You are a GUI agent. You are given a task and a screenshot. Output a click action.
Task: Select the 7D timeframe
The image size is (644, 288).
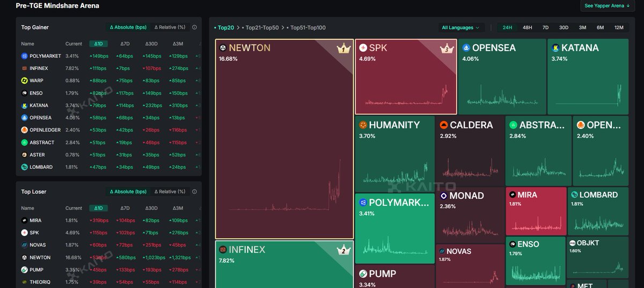coord(545,27)
